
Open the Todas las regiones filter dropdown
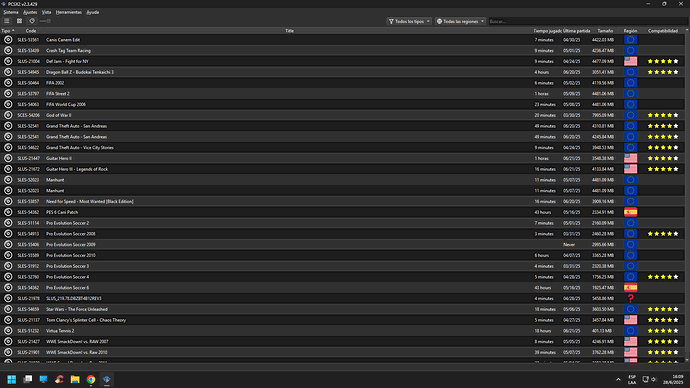(x=460, y=21)
